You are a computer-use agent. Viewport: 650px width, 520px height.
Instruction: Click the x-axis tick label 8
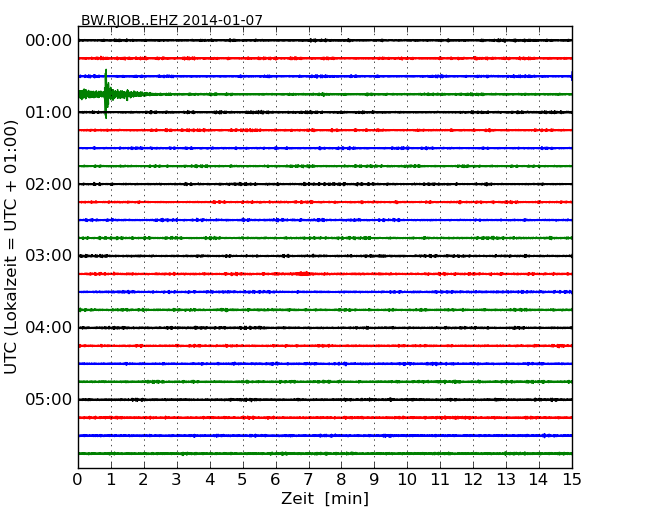click(x=341, y=480)
